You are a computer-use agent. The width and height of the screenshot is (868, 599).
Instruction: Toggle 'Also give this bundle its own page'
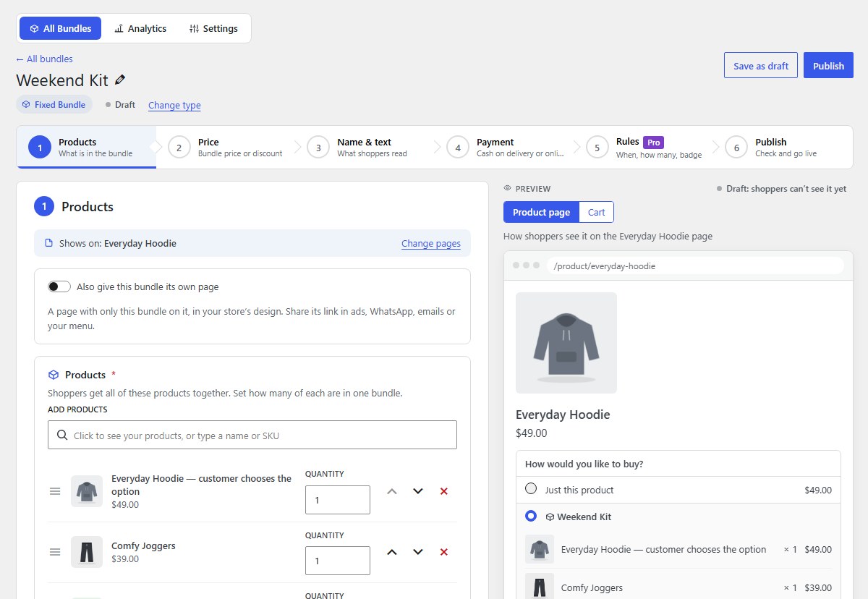[59, 286]
